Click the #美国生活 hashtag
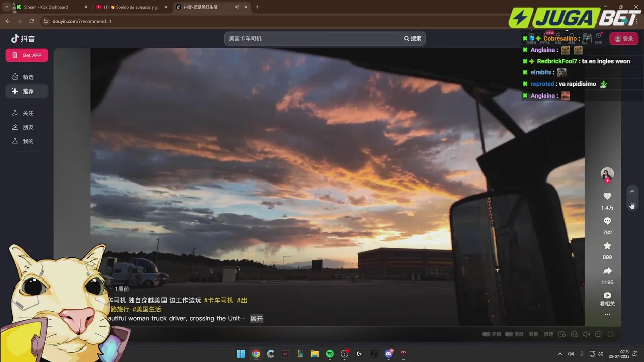644x362 pixels. click(x=147, y=309)
